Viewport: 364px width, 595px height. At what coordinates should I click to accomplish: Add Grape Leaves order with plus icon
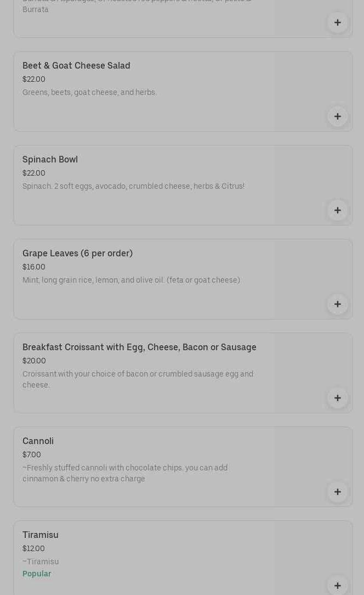coord(337,304)
